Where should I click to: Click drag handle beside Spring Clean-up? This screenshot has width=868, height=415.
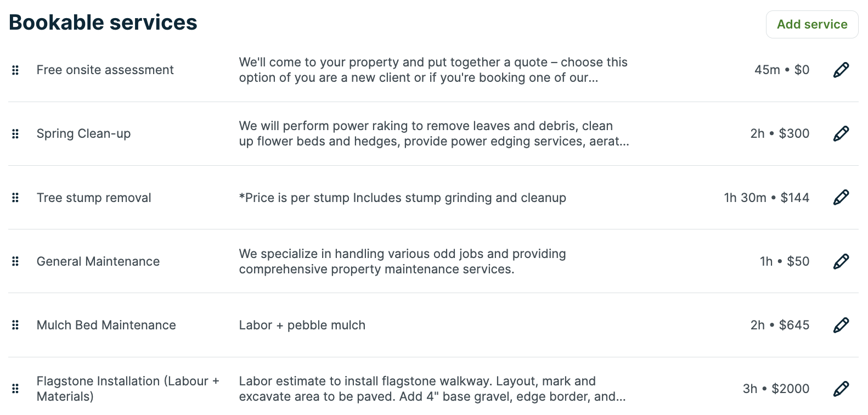coord(15,134)
